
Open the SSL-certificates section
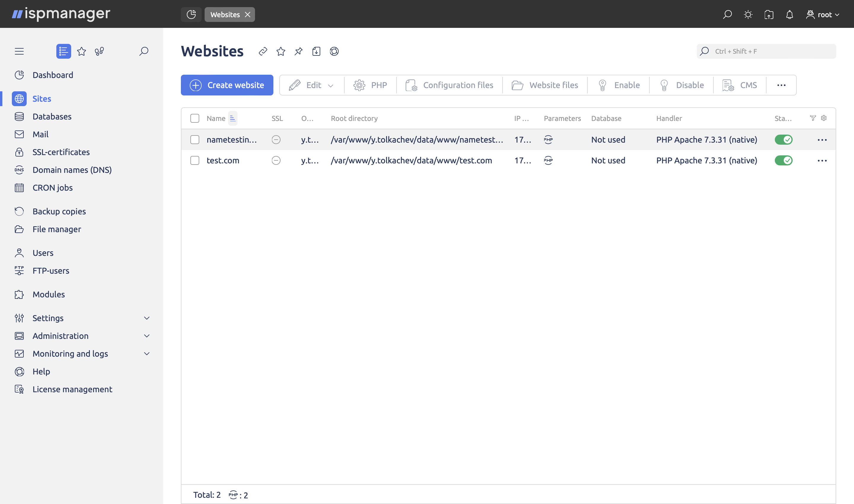coord(61,152)
